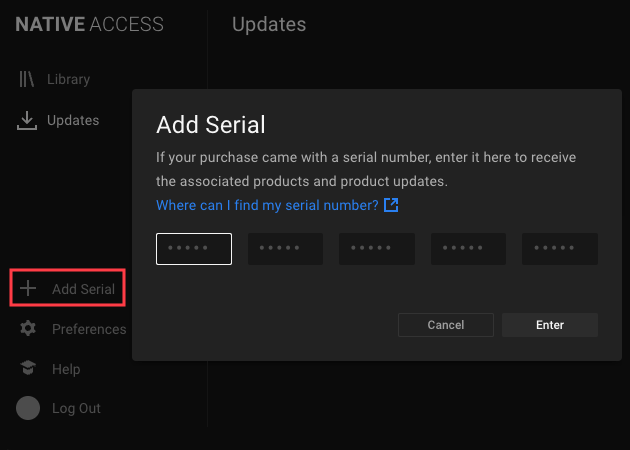The width and height of the screenshot is (630, 450).
Task: Switch to Updates in the sidebar
Action: coord(73,121)
